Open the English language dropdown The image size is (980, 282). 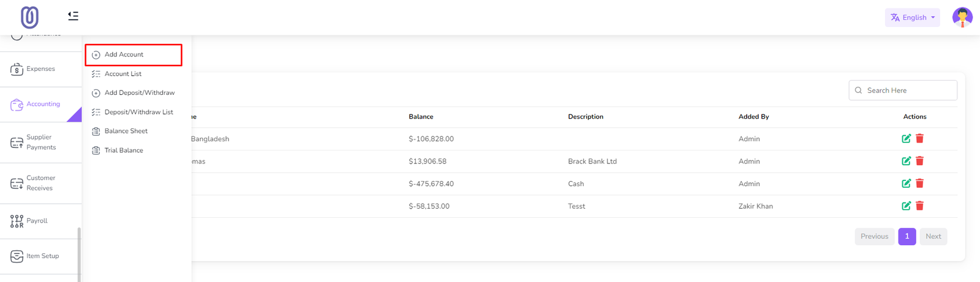tap(912, 18)
